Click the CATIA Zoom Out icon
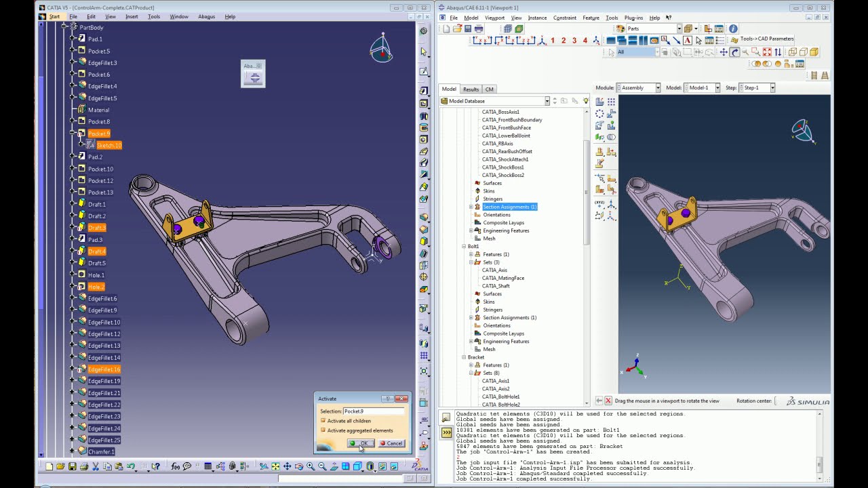 [322, 466]
